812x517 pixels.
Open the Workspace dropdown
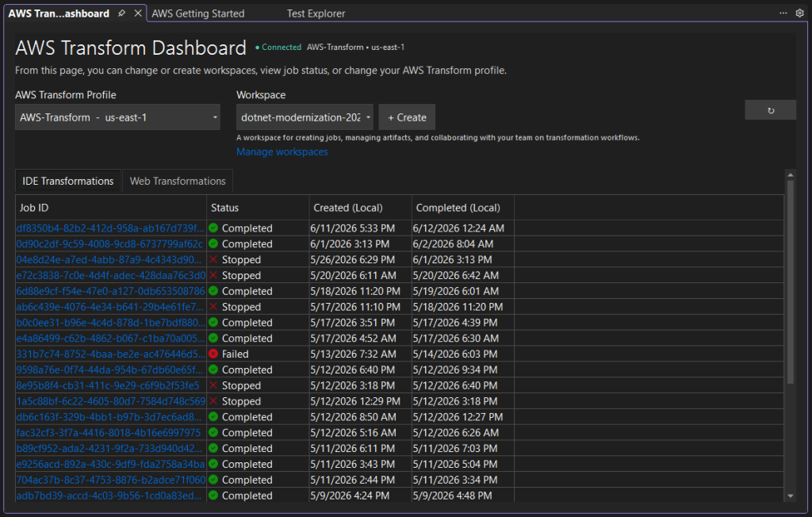pyautogui.click(x=304, y=117)
